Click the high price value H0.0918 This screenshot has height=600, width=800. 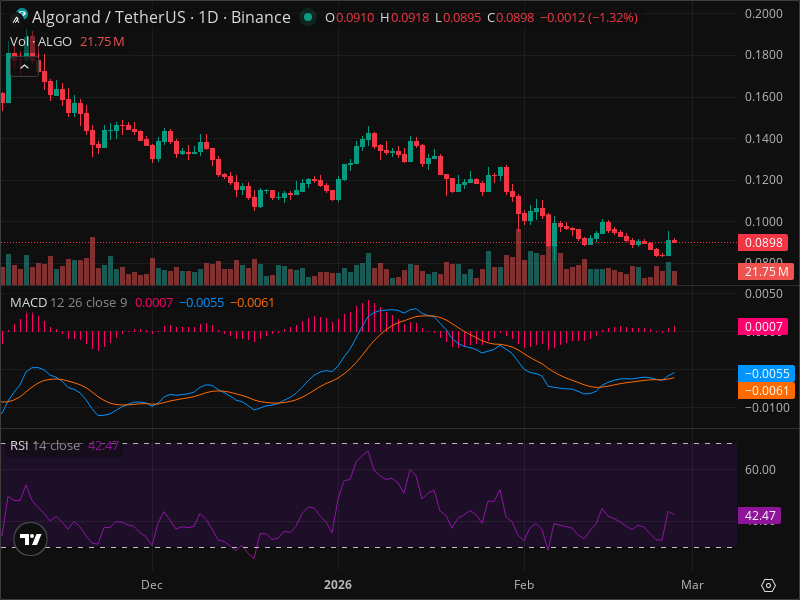405,18
